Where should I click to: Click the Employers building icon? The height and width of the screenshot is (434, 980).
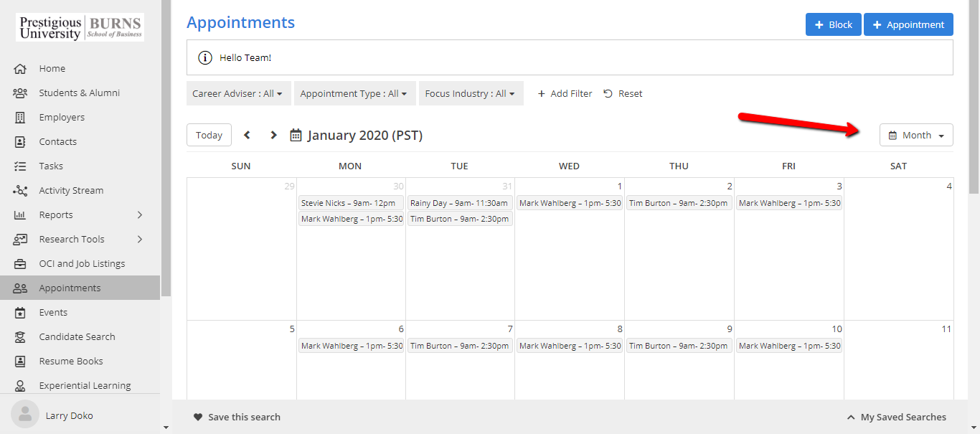point(20,118)
